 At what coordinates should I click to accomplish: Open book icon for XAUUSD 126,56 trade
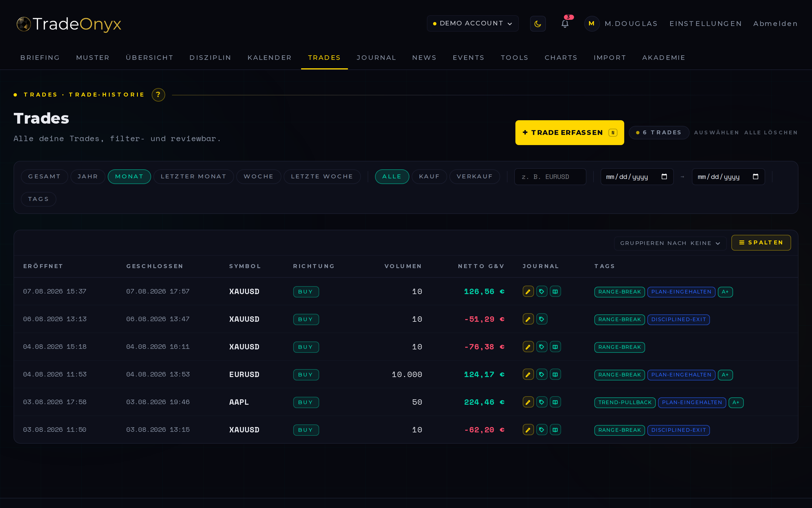point(555,292)
